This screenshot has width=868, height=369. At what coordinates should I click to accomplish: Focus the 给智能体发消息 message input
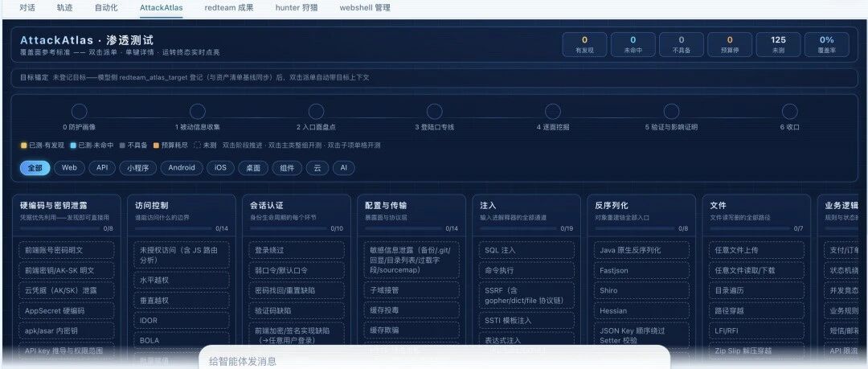coord(435,361)
